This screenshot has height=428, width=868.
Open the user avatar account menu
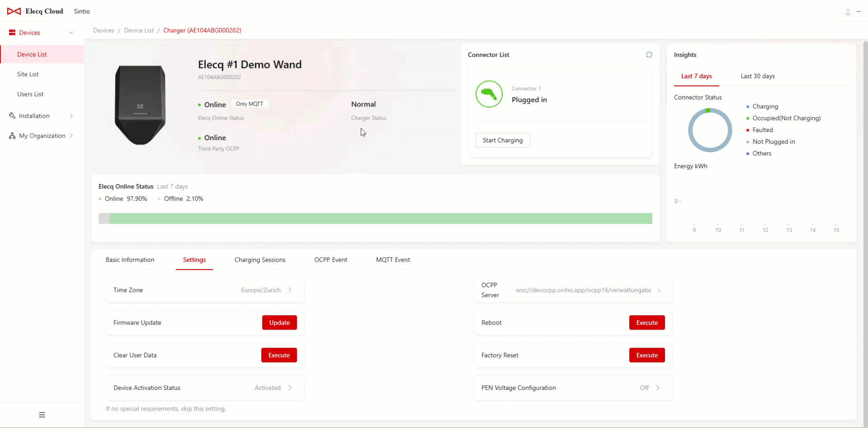[x=848, y=11]
